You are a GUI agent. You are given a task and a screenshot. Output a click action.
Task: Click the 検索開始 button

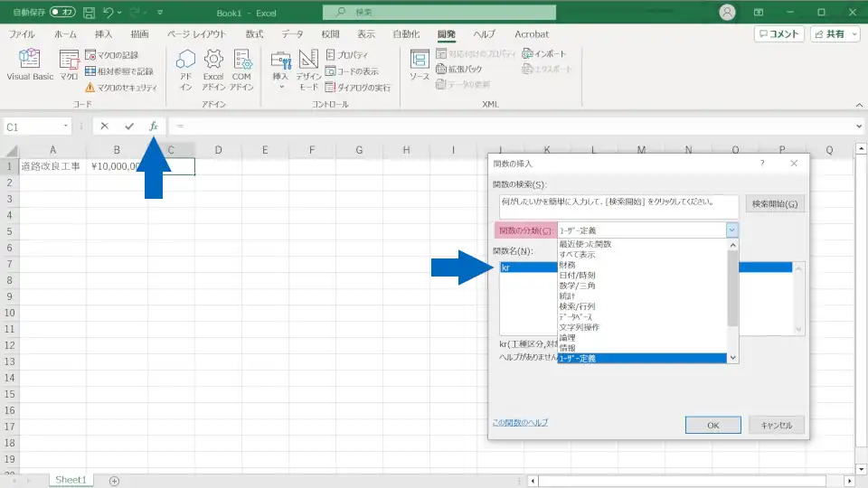tap(775, 205)
